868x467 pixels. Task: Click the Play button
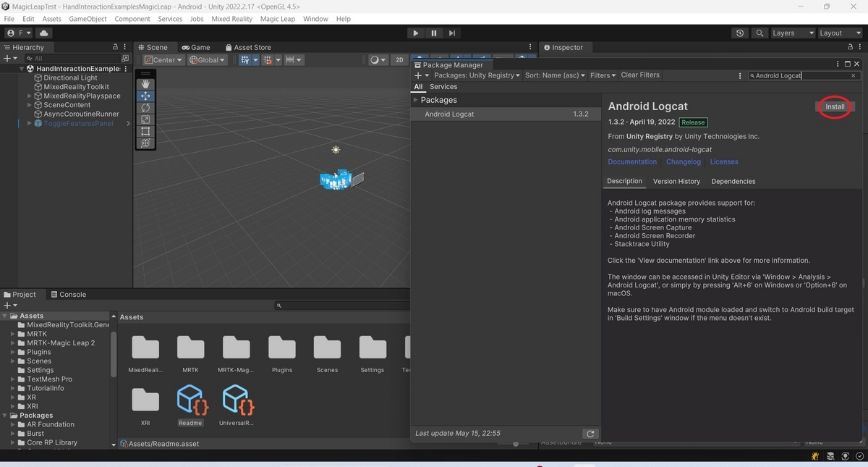click(415, 33)
